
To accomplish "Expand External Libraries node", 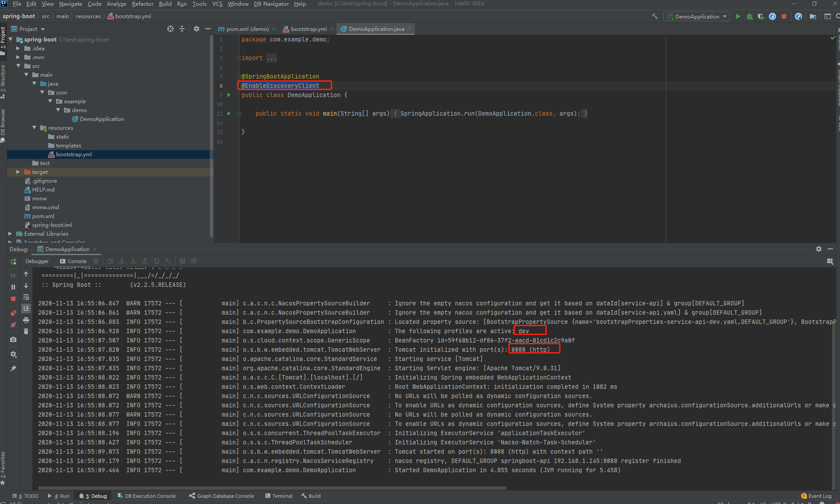I will (10, 233).
